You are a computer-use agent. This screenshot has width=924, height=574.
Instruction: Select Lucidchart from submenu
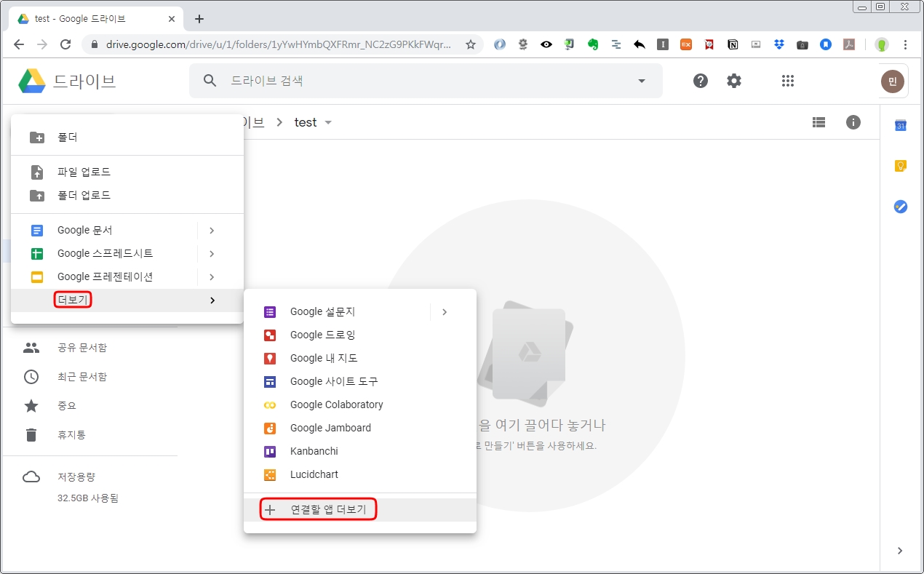pos(360,475)
